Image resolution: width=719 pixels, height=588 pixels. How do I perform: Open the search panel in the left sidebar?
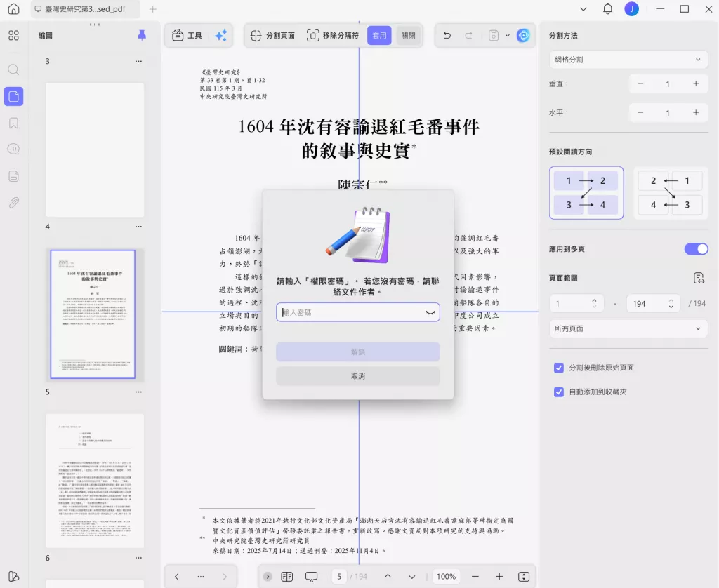pos(13,69)
